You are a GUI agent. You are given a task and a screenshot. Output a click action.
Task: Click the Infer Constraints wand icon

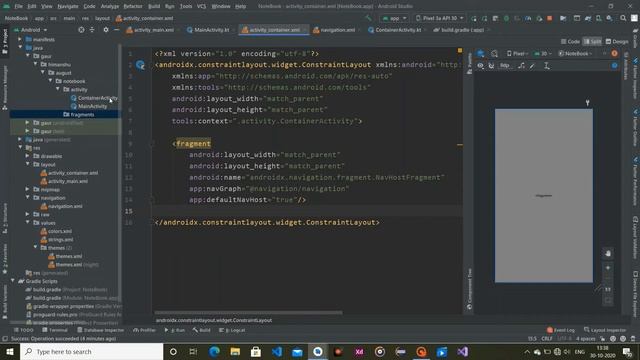[532, 65]
